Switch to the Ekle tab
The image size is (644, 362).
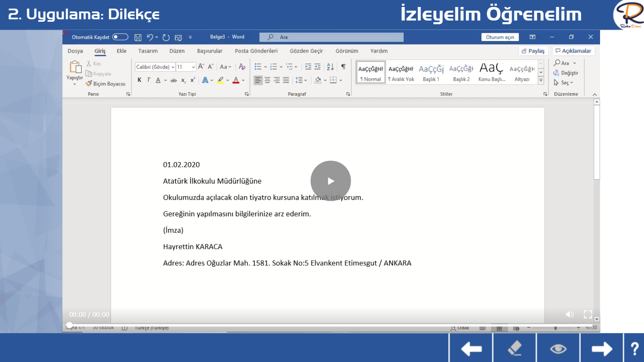click(x=122, y=51)
